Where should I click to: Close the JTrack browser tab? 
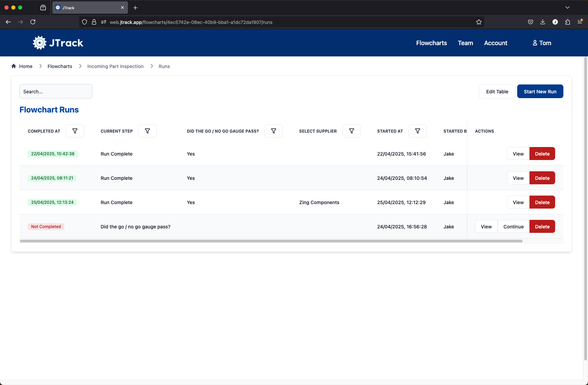pos(122,8)
